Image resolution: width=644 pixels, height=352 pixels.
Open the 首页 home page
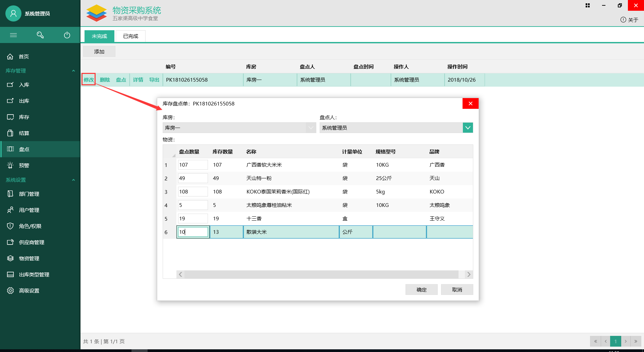(x=23, y=56)
